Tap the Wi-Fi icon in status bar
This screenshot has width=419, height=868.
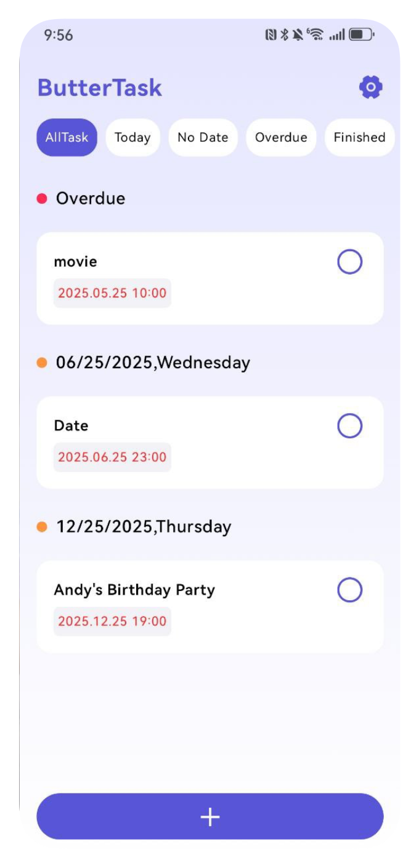pyautogui.click(x=315, y=35)
